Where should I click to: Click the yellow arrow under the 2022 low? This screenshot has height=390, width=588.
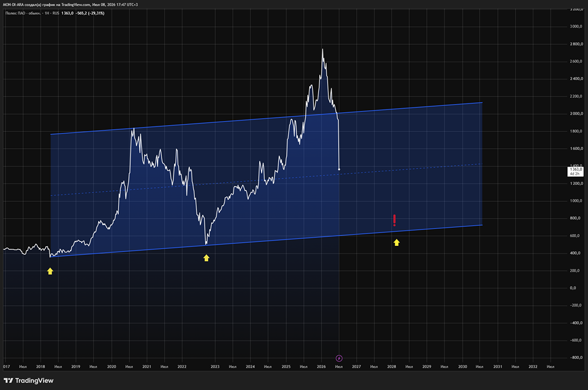tap(206, 258)
